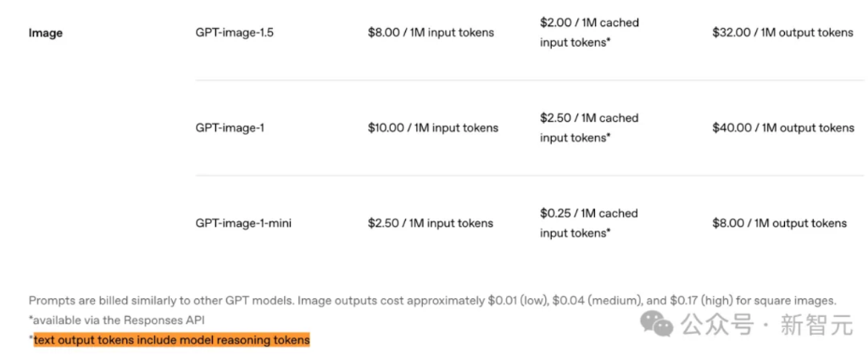Viewport: 868px width, 362px height.
Task: Click the $8.00 / 1M input tokens price
Action: coord(431,32)
